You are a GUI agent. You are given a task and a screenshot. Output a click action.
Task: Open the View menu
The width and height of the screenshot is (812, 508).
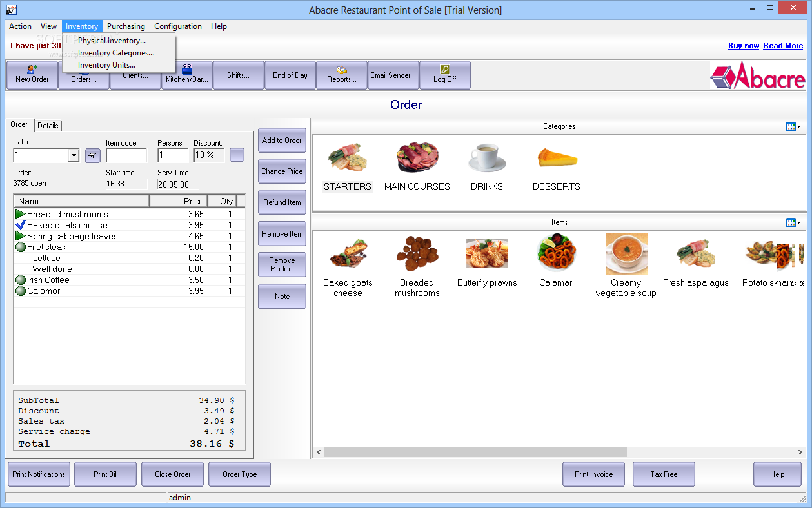[x=49, y=26]
